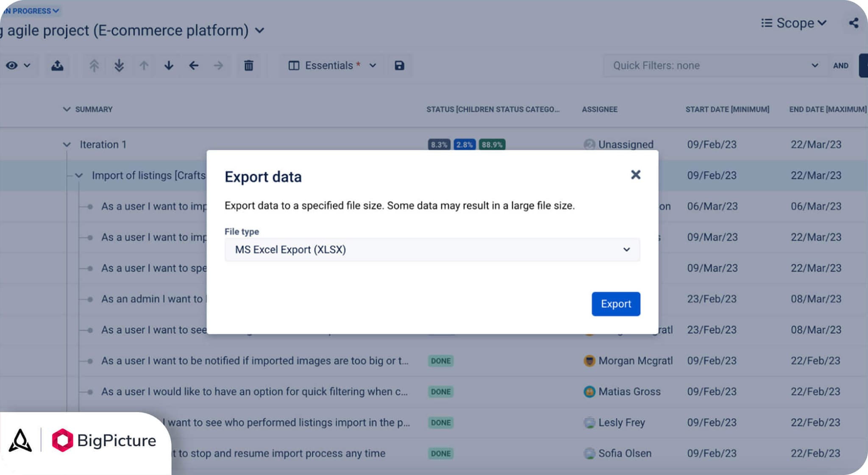Click assignee Lesly Frey

[614, 422]
